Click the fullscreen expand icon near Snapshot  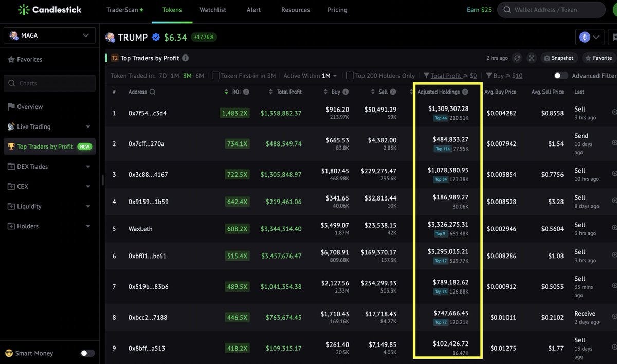point(532,58)
